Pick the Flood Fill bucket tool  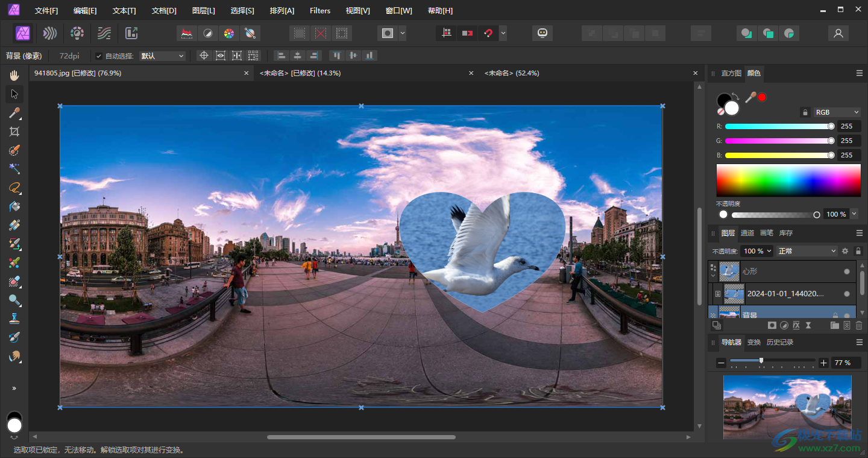(x=14, y=206)
